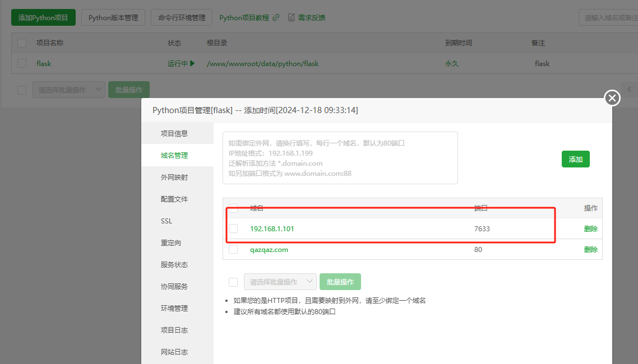638x364 pixels.
Task: Open the flask project name
Action: [44, 63]
